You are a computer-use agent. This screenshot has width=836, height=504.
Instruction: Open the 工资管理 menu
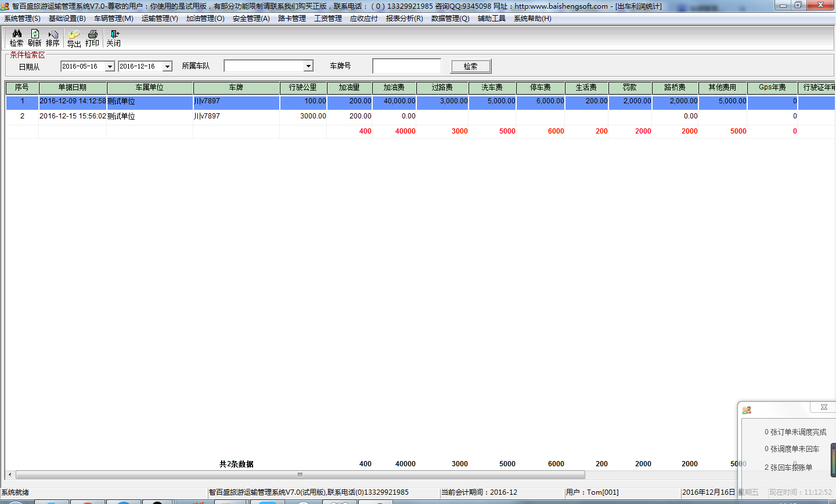(328, 19)
